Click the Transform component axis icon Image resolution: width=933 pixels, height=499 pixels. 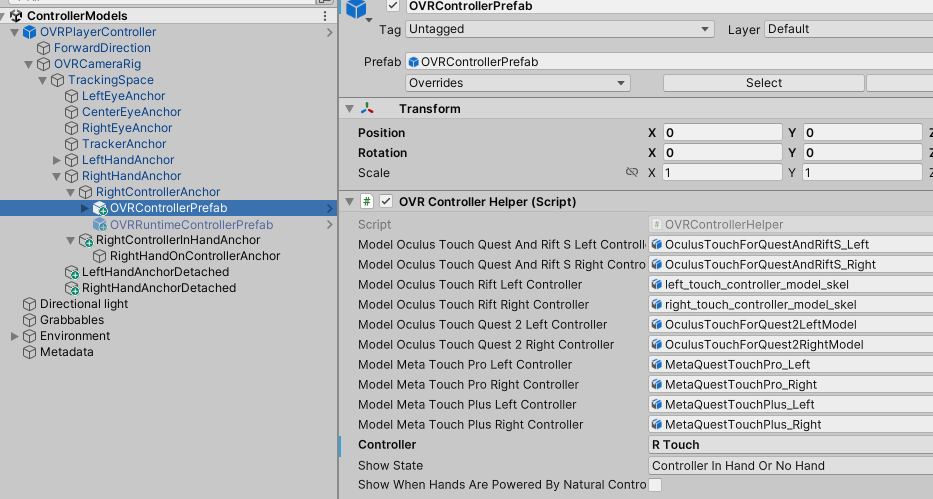[367, 109]
